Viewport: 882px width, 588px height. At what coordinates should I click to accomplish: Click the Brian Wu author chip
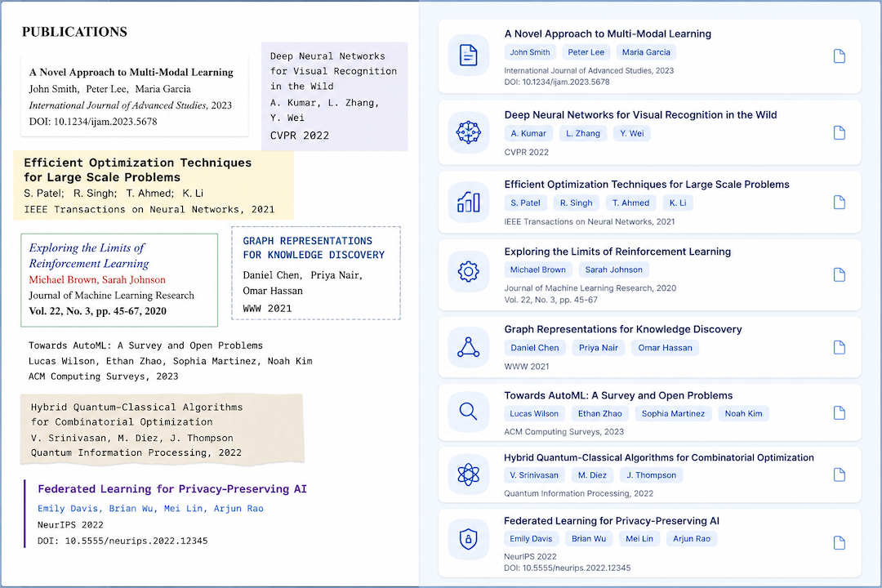tap(588, 539)
